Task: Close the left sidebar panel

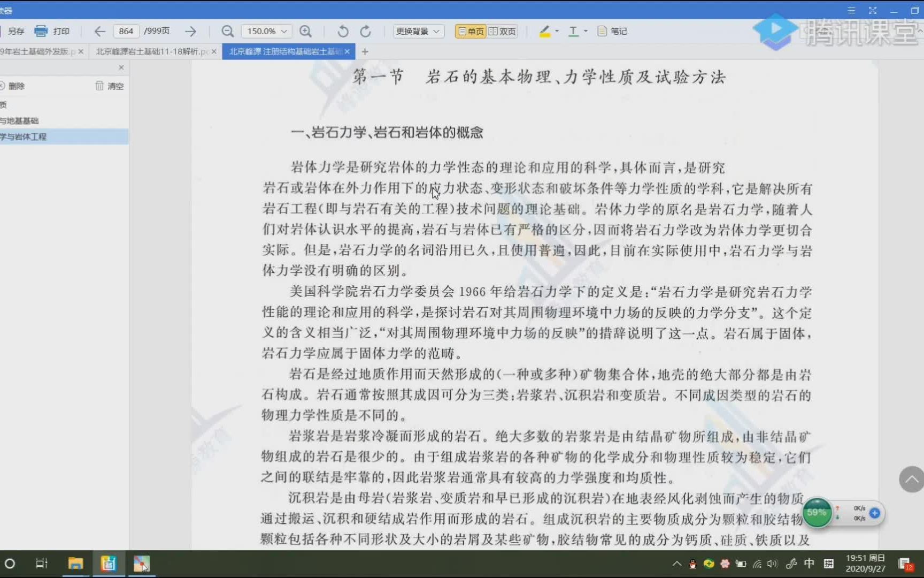Action: [121, 67]
